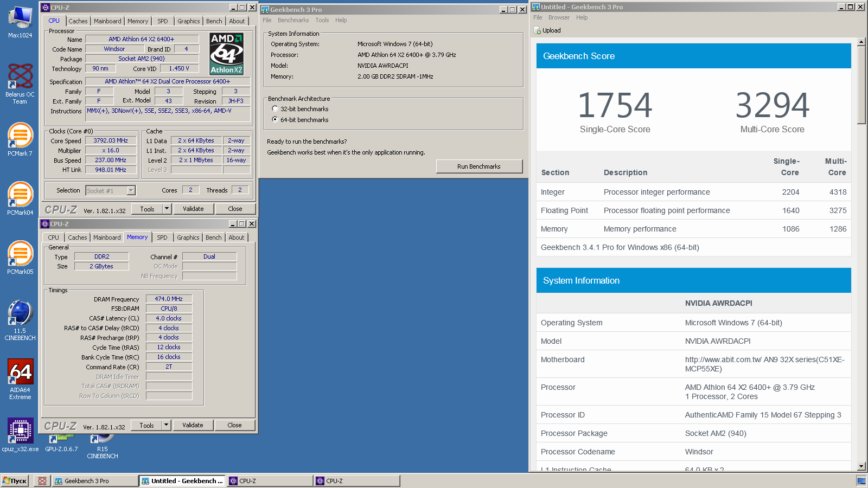Open the Max1024 desktop icon

[x=20, y=22]
